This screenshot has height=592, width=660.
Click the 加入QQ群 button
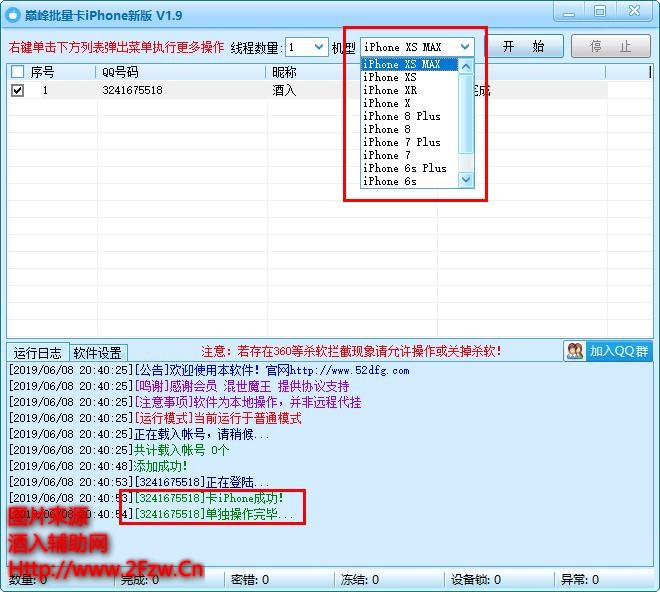pos(608,351)
